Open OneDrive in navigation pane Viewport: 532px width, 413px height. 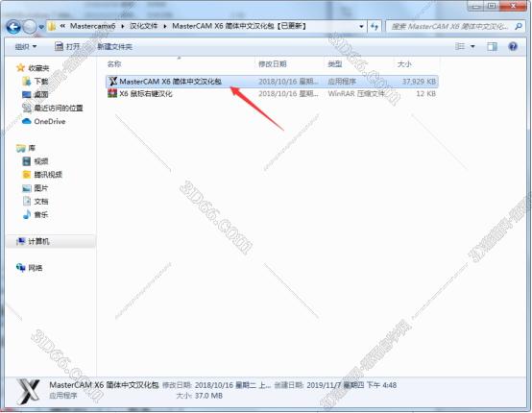tap(50, 121)
